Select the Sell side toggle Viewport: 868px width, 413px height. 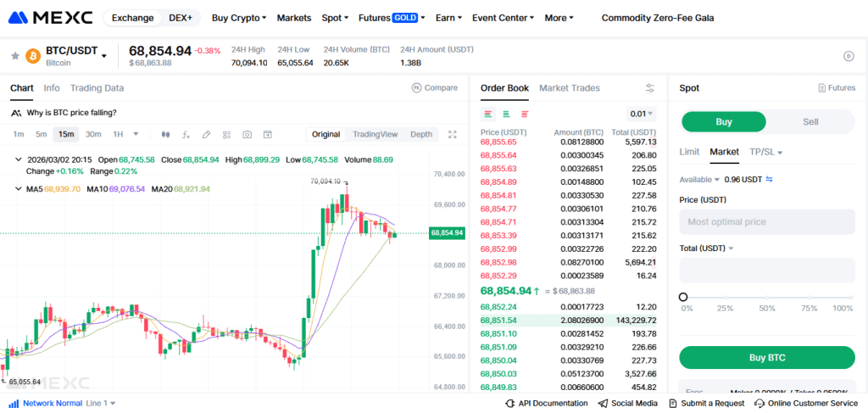point(810,122)
